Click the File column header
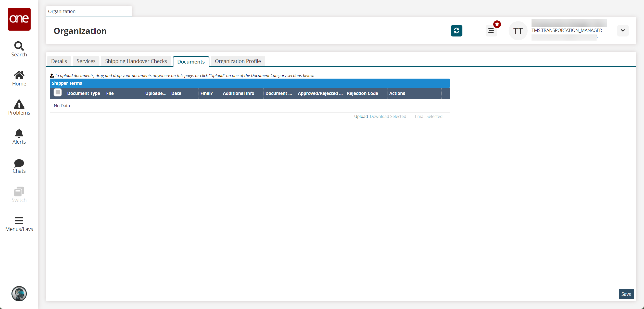Viewport: 644px width, 309px height. pos(123,93)
